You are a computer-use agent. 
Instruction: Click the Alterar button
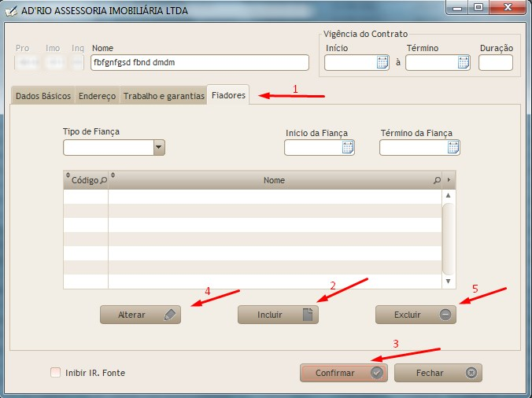pos(141,315)
